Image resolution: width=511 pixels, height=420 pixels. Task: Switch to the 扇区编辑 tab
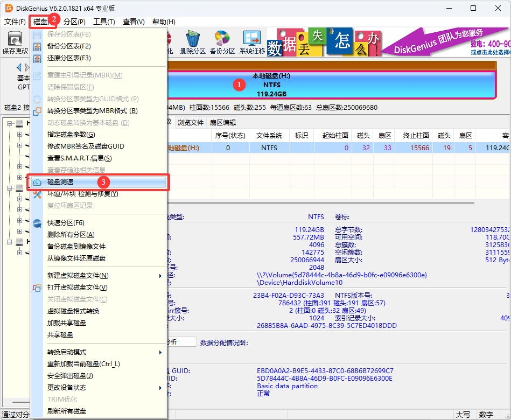click(222, 123)
